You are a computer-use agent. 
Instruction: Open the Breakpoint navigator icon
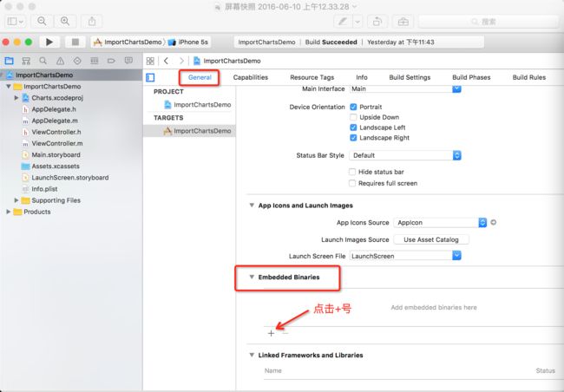tap(111, 61)
